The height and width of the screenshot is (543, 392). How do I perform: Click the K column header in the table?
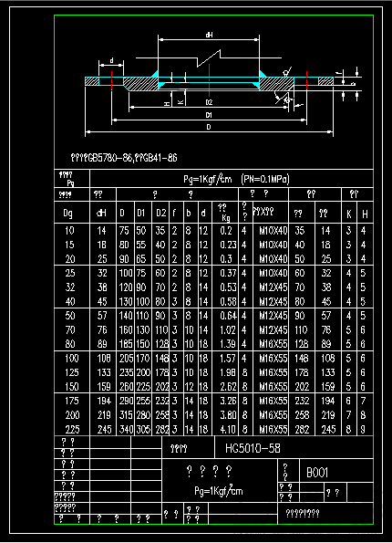click(x=349, y=214)
